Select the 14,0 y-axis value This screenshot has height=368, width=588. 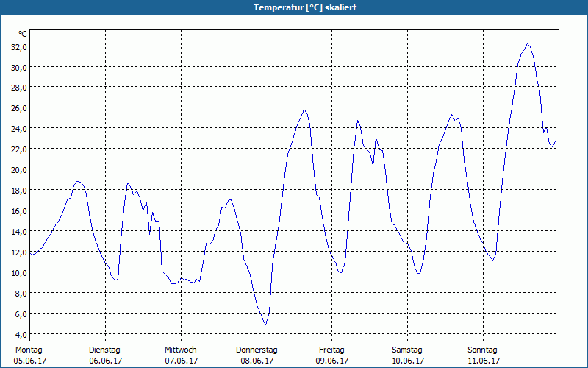[x=19, y=232]
